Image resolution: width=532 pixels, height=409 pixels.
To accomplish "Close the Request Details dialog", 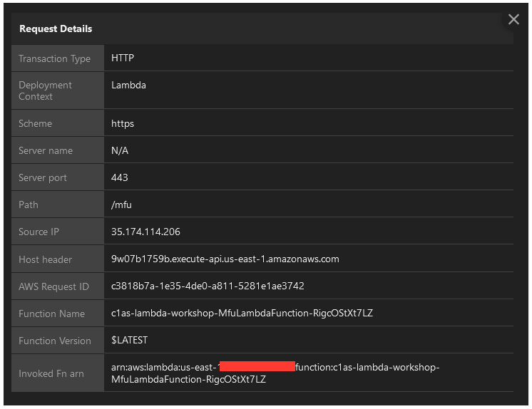I will 513,19.
